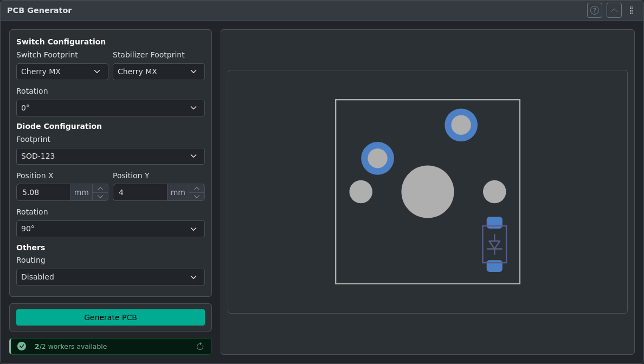
Task: Collapse the title bar using chevron icon
Action: 614,10
